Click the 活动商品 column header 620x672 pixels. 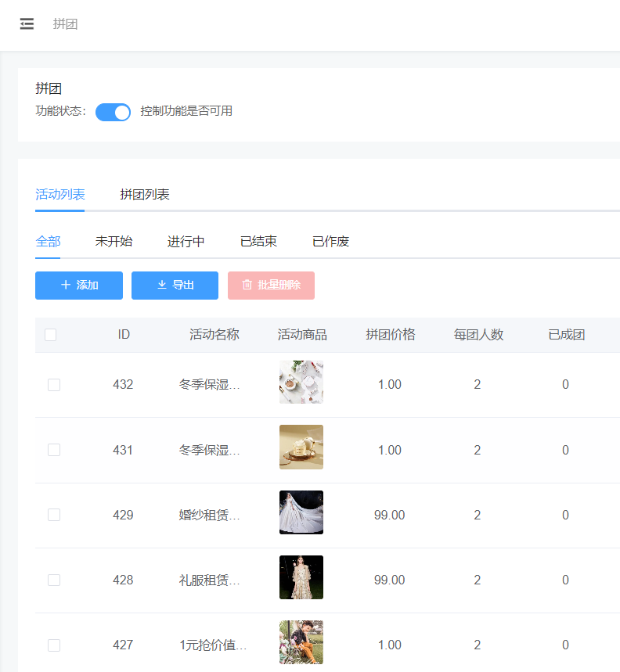click(x=302, y=334)
